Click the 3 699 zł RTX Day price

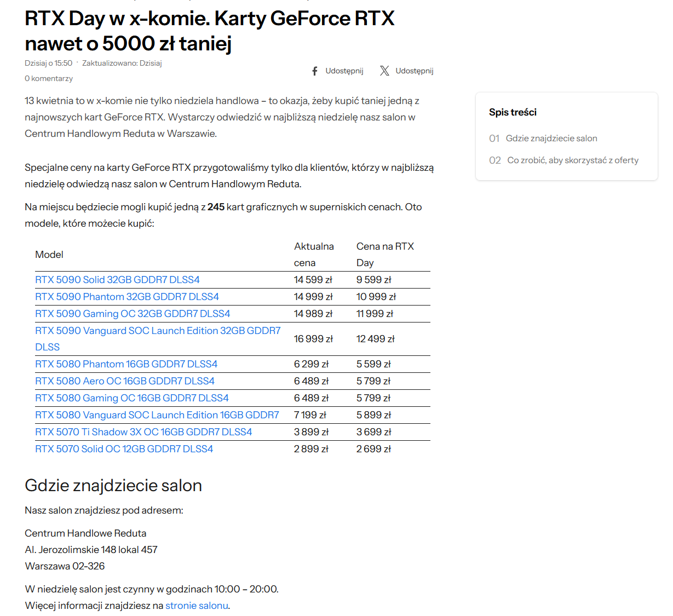click(374, 432)
